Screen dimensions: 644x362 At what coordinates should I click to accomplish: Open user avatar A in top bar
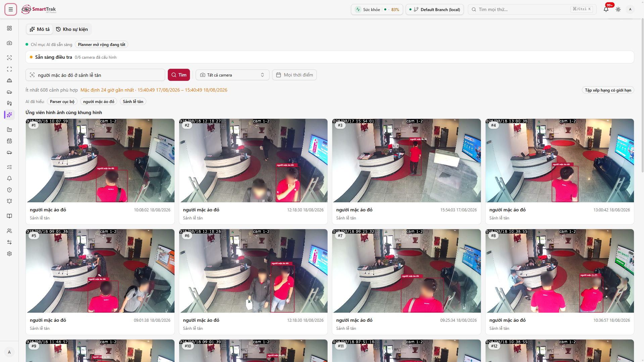tap(630, 9)
